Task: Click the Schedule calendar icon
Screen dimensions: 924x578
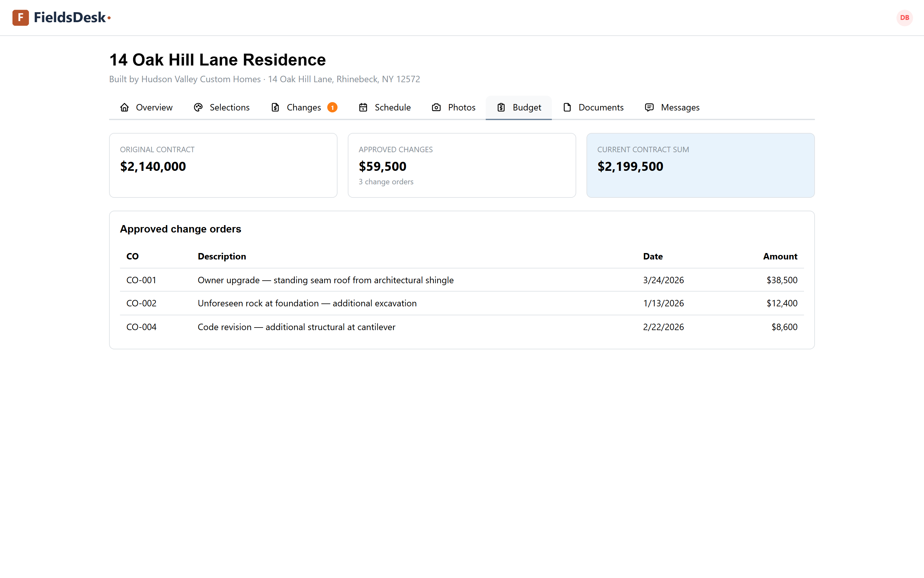Action: (363, 108)
